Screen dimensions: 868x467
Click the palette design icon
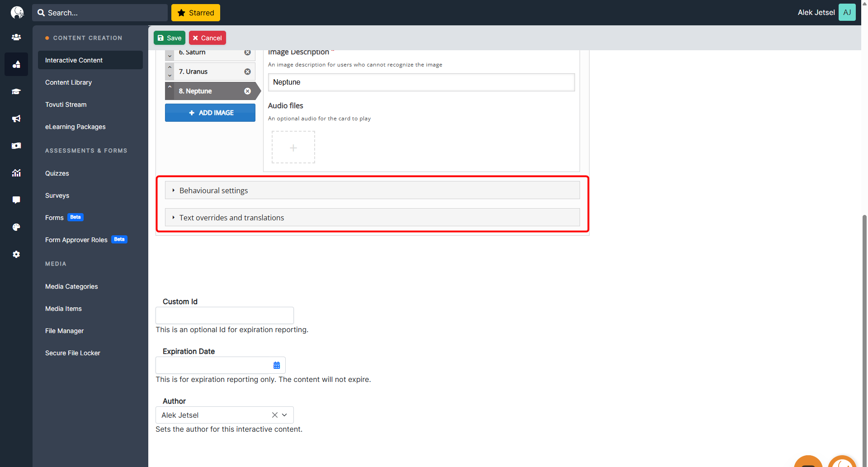pos(16,227)
